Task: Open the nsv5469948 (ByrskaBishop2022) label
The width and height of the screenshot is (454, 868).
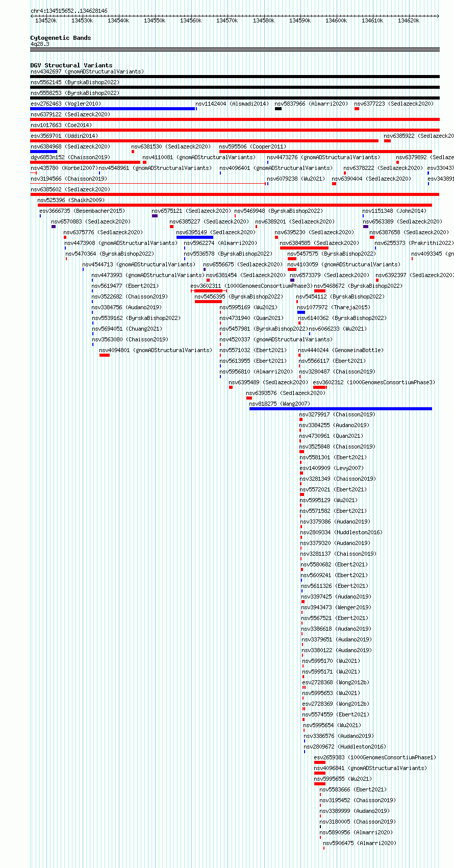Action: coord(279,211)
